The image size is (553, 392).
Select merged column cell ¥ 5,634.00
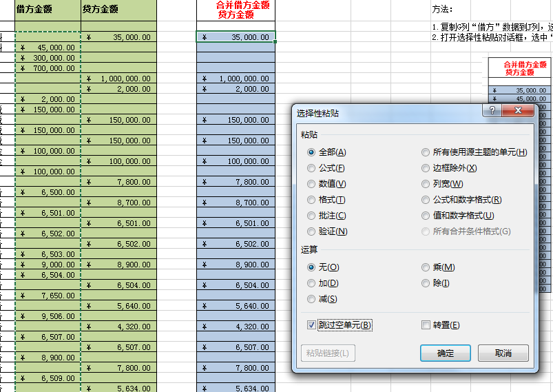(x=236, y=388)
